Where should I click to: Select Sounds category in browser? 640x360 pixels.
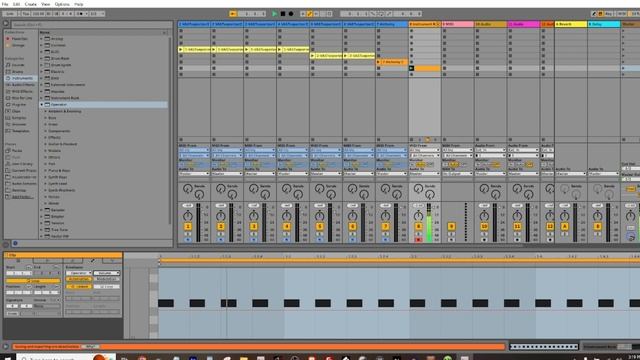[x=18, y=65]
